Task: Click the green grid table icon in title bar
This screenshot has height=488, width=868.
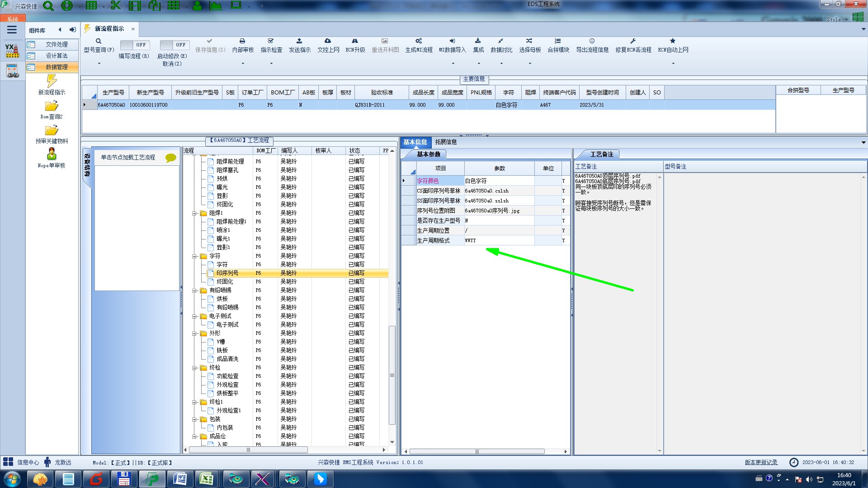Action: [x=91, y=5]
